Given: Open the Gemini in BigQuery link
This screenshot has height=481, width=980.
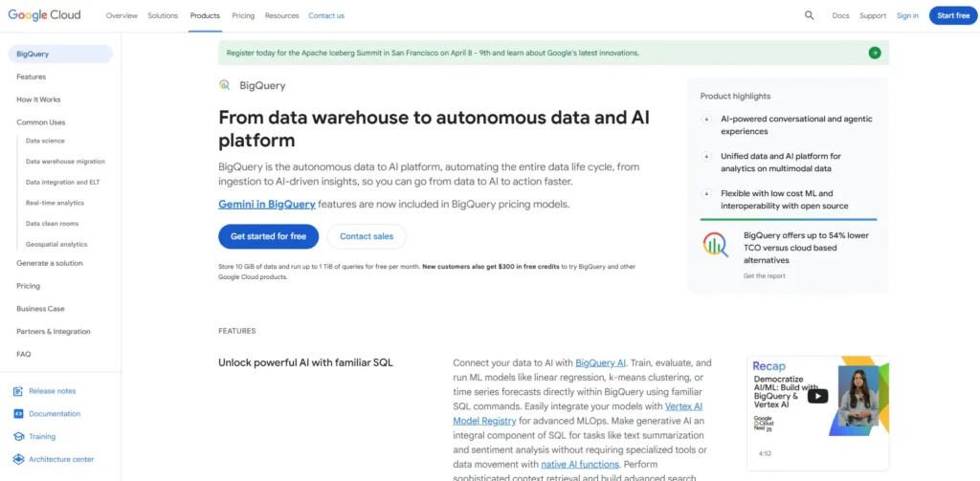Looking at the screenshot, I should (x=267, y=205).
